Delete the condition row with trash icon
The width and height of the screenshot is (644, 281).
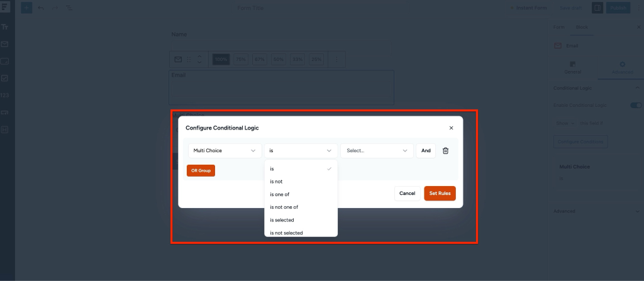coord(445,151)
